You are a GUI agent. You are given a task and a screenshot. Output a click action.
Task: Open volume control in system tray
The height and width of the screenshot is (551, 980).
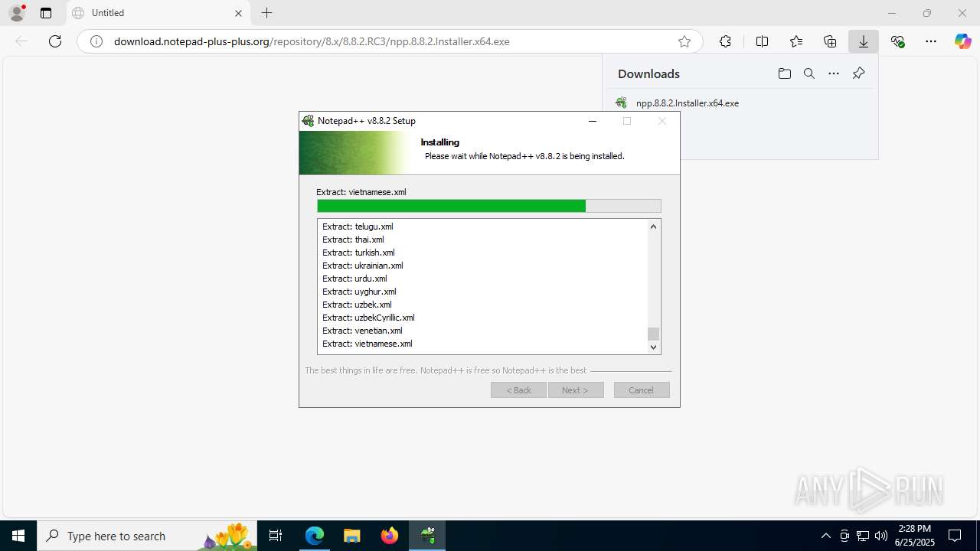880,536
